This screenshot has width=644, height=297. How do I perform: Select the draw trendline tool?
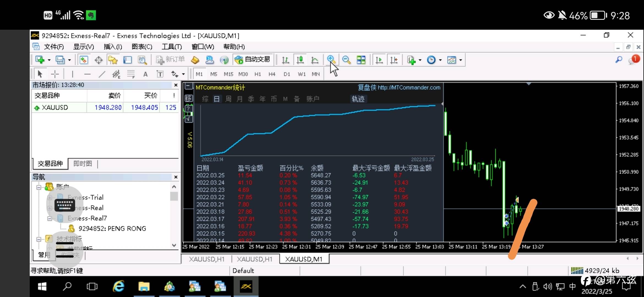pos(102,74)
